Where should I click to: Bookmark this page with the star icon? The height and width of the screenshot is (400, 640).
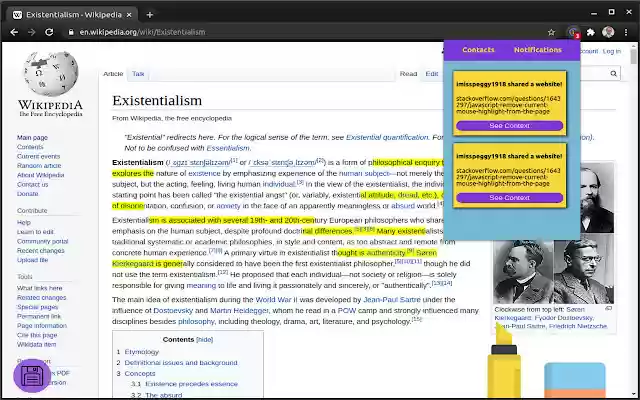[x=551, y=32]
